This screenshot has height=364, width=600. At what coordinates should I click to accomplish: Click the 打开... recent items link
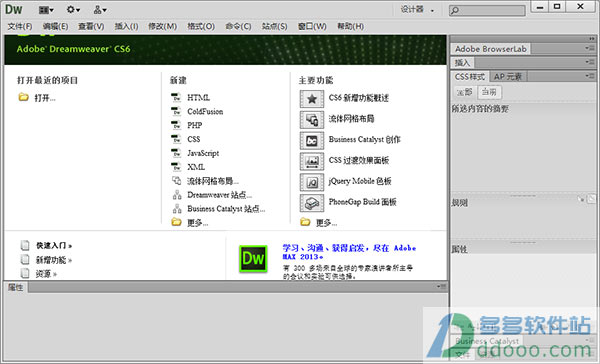45,98
